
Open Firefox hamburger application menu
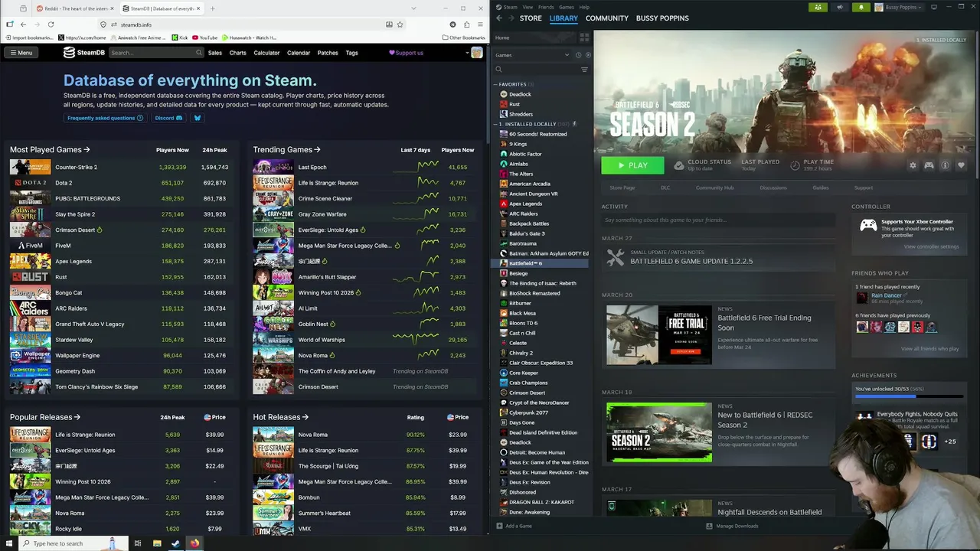[x=481, y=24]
